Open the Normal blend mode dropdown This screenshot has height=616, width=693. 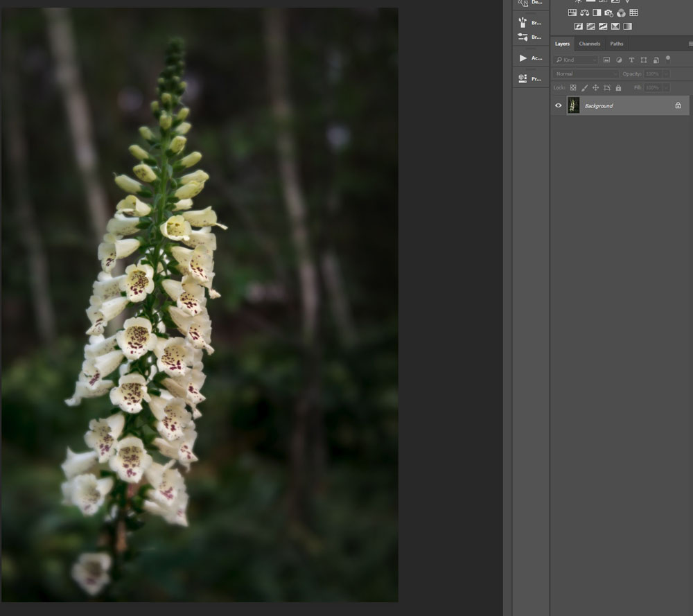[x=586, y=73]
